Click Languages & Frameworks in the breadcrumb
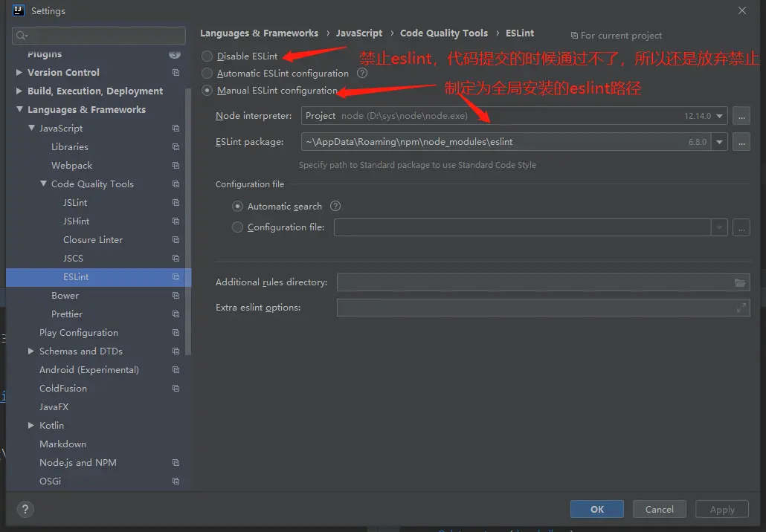766x532 pixels. coord(259,33)
